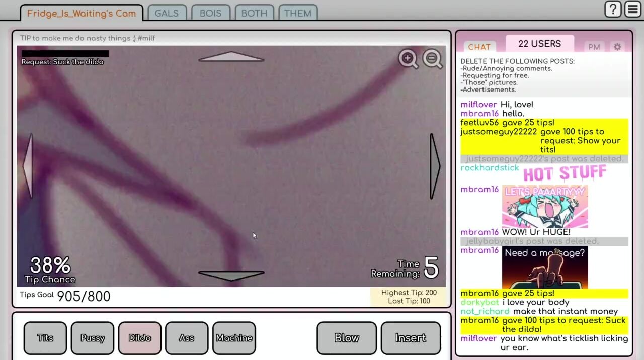Pan camera up with top arrow
The width and height of the screenshot is (644, 360).
point(231,57)
